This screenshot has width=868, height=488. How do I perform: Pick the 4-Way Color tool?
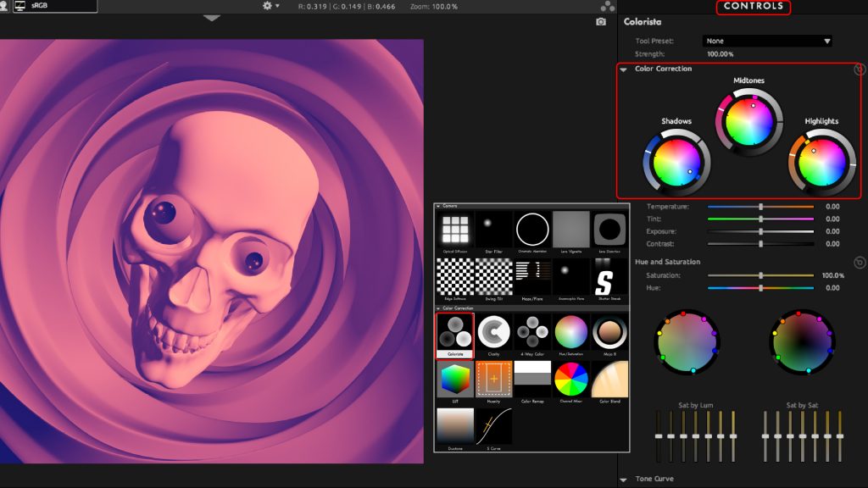(x=532, y=333)
